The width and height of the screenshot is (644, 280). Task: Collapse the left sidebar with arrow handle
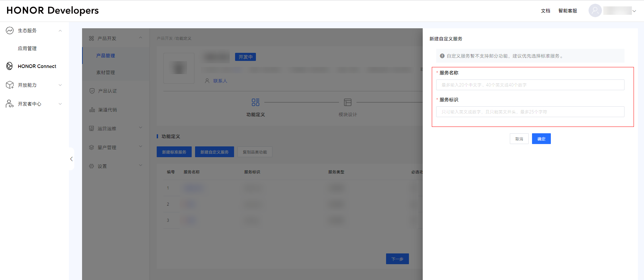(71, 159)
